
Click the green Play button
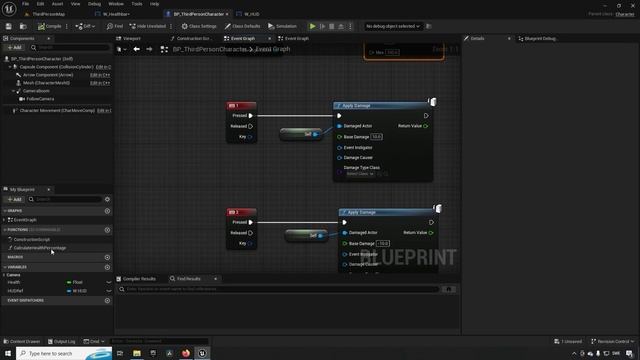pos(312,26)
